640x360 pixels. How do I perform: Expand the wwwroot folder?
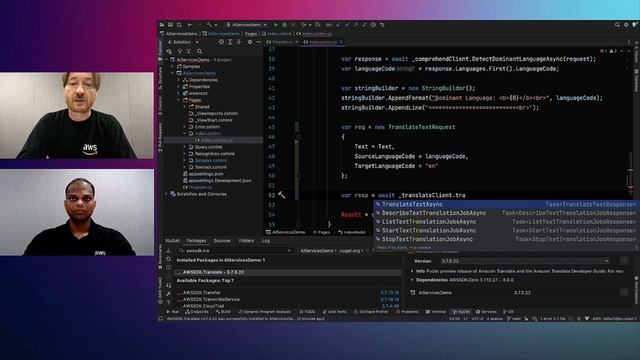tap(179, 93)
